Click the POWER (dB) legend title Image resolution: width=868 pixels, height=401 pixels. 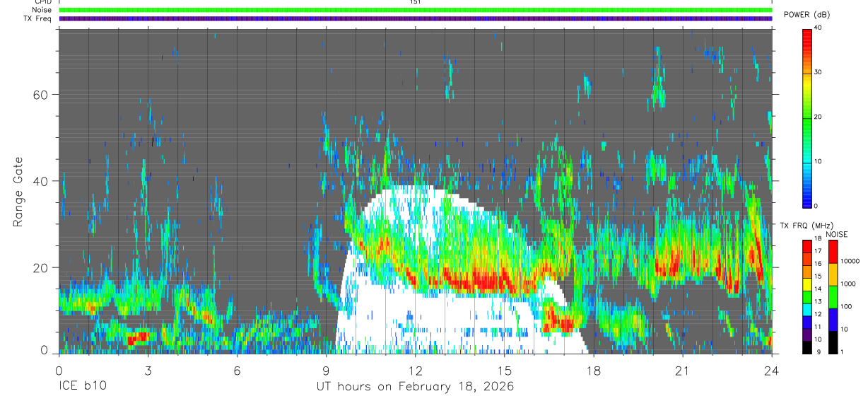(808, 15)
